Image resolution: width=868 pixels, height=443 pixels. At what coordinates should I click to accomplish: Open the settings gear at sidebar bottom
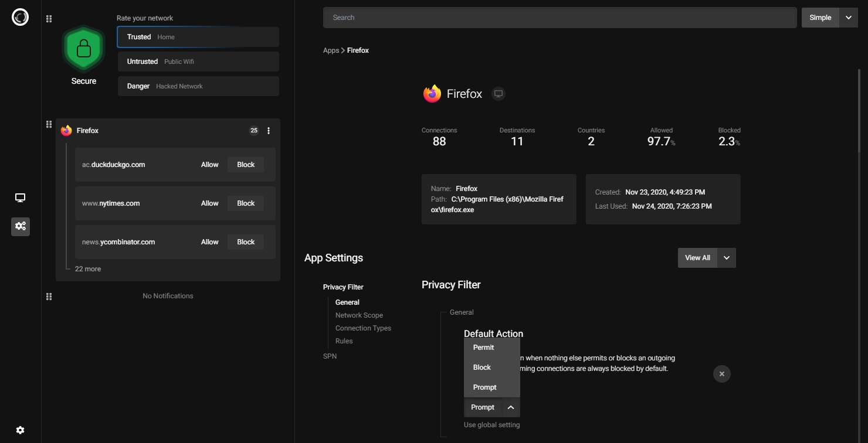click(x=20, y=430)
